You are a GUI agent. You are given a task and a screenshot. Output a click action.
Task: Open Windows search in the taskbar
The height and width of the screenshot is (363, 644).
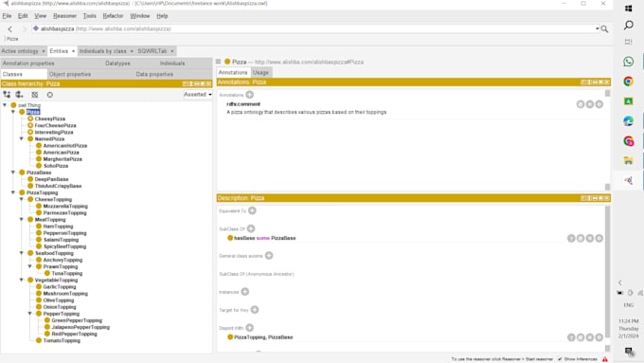(x=629, y=25)
